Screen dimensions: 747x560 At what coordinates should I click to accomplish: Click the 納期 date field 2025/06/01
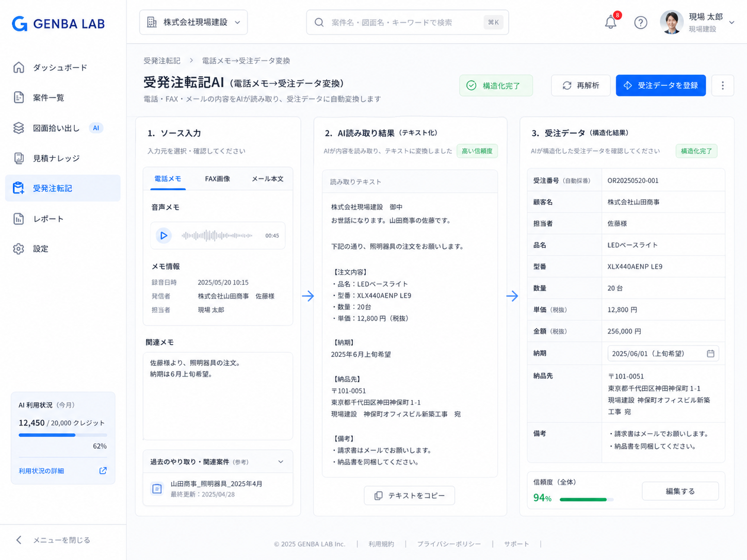663,353
